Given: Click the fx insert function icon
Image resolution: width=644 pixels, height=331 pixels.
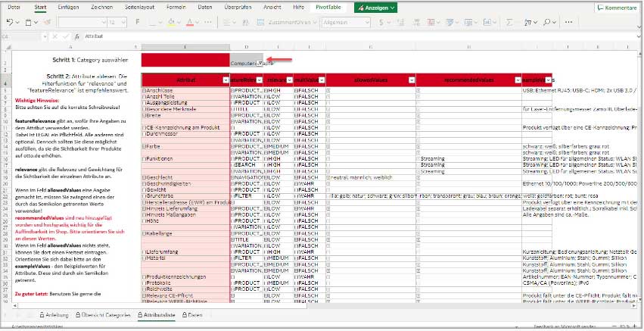Looking at the screenshot, I should point(76,36).
